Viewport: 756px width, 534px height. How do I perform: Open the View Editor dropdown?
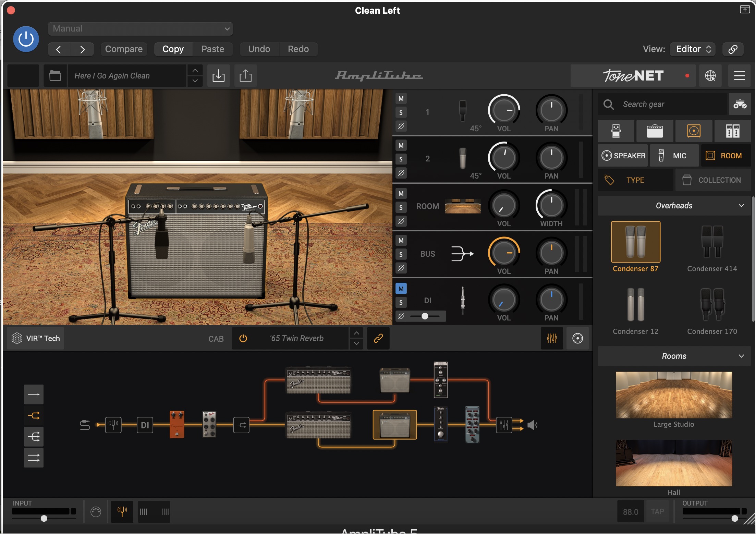[693, 49]
